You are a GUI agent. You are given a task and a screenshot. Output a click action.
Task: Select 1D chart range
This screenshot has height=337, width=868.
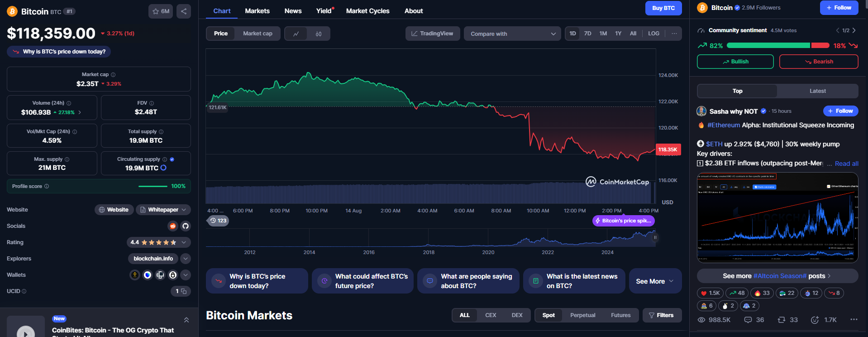click(573, 34)
